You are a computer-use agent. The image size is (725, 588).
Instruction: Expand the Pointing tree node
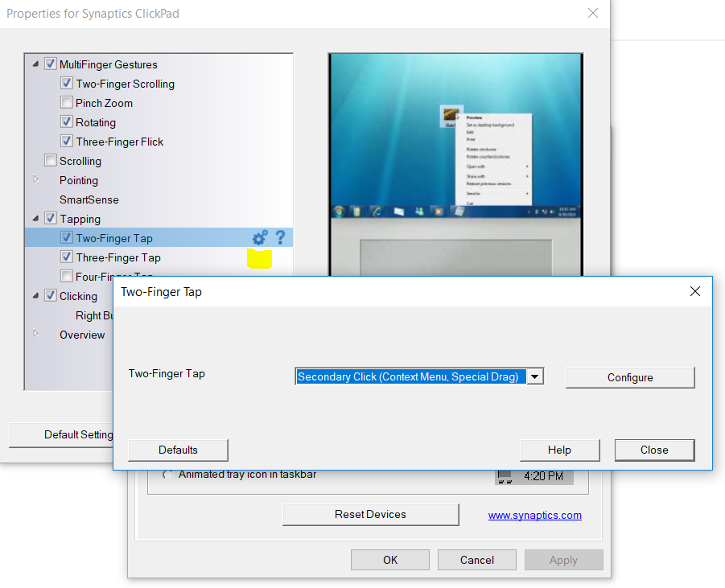pyautogui.click(x=35, y=180)
